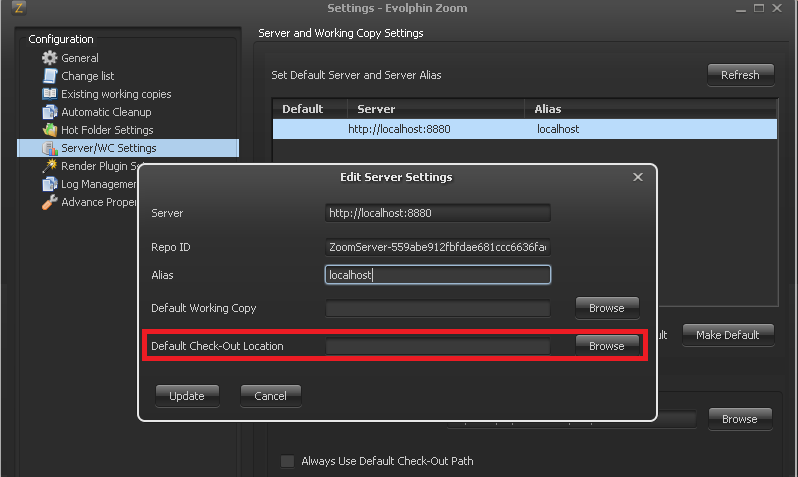Click the Evolphin Zoom logo in title bar

click(17, 9)
